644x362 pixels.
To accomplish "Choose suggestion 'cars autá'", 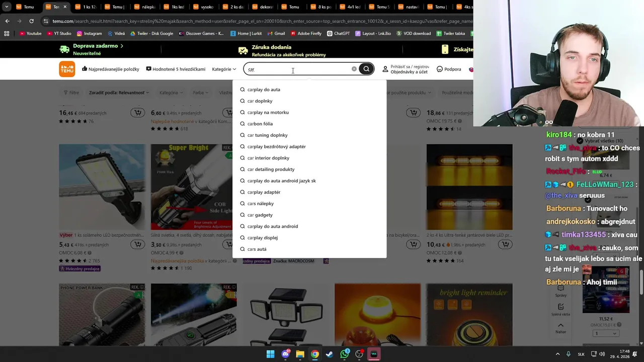I will [x=309, y=249].
